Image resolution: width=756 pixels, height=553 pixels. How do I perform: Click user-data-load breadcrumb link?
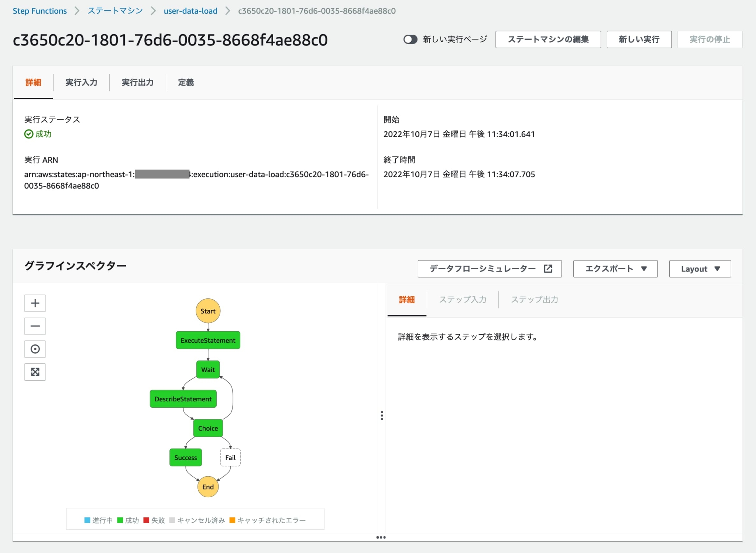click(190, 11)
